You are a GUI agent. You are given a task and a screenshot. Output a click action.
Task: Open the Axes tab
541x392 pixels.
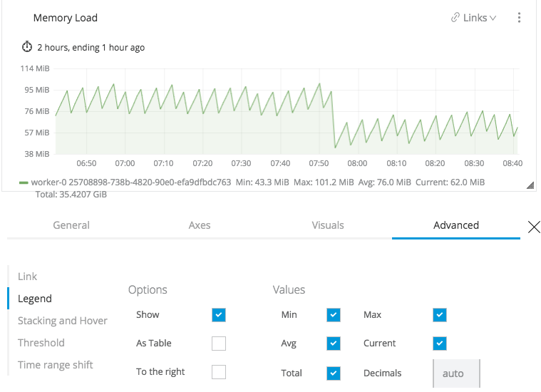pyautogui.click(x=200, y=225)
